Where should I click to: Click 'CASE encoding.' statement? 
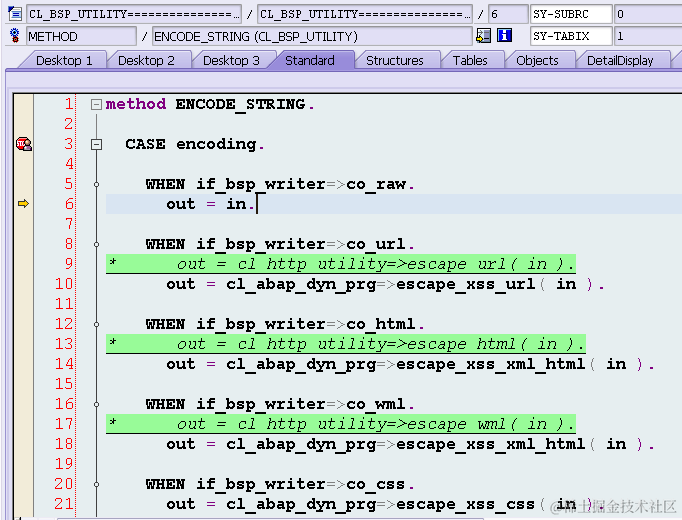(x=194, y=144)
